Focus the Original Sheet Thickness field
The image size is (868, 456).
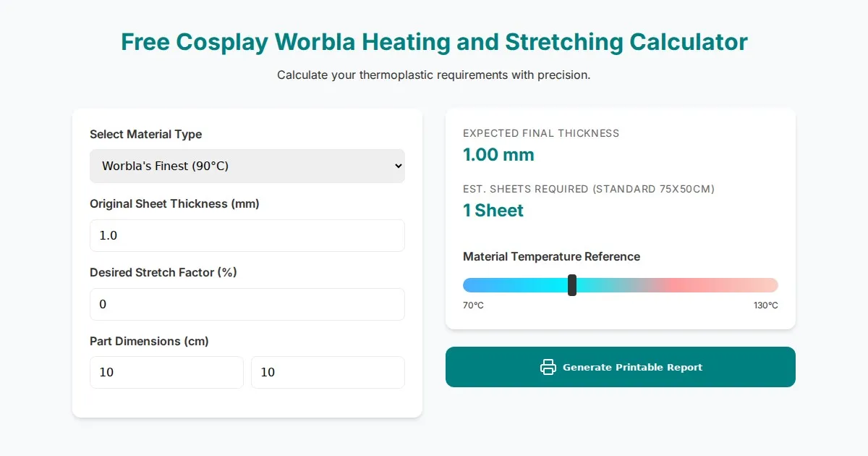point(247,235)
